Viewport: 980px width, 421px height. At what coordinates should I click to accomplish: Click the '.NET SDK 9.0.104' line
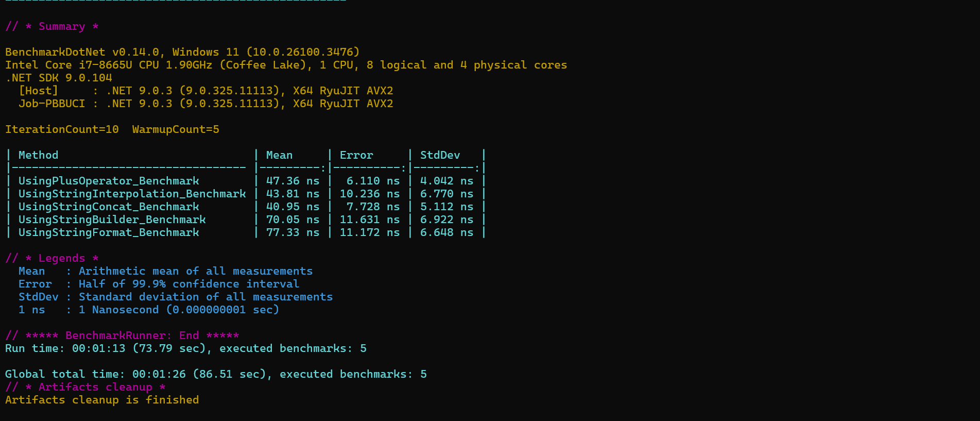point(59,78)
